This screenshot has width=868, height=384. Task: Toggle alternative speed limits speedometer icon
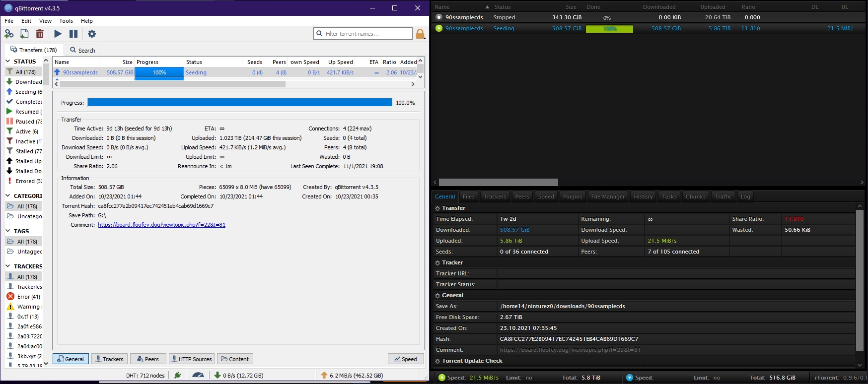pyautogui.click(x=198, y=375)
